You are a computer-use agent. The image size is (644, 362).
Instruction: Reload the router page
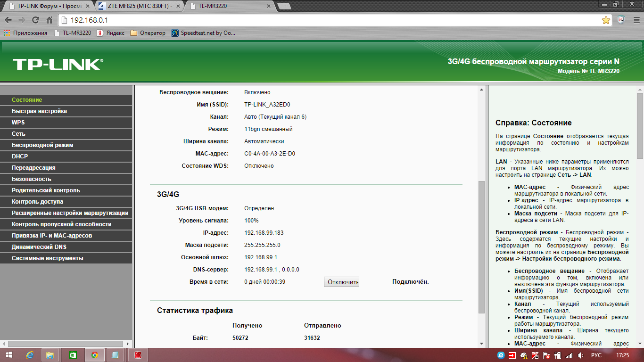tap(35, 20)
